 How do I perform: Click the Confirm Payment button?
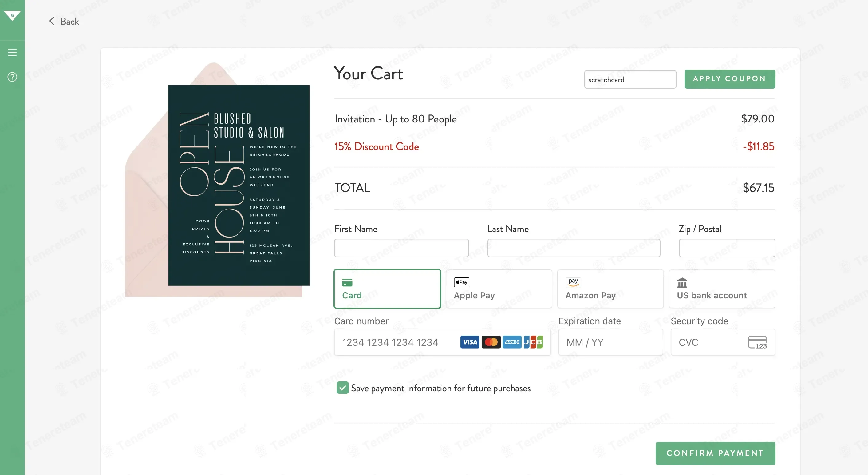click(715, 453)
